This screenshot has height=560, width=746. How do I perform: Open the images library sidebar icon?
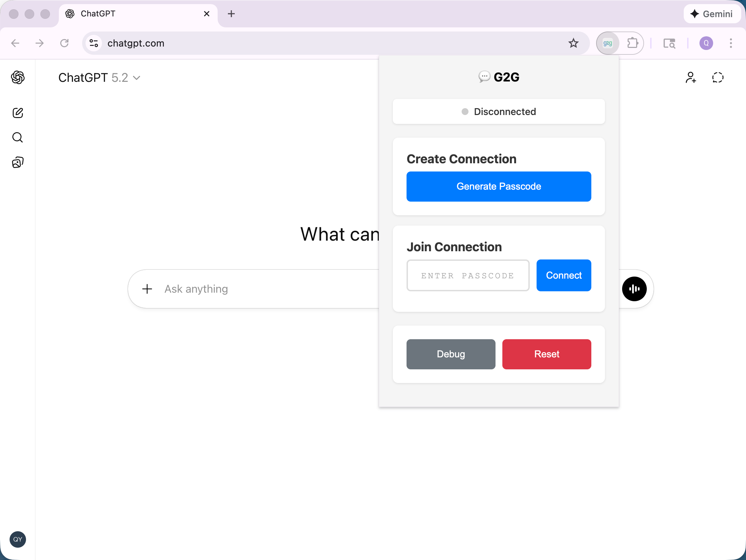pos(18,162)
